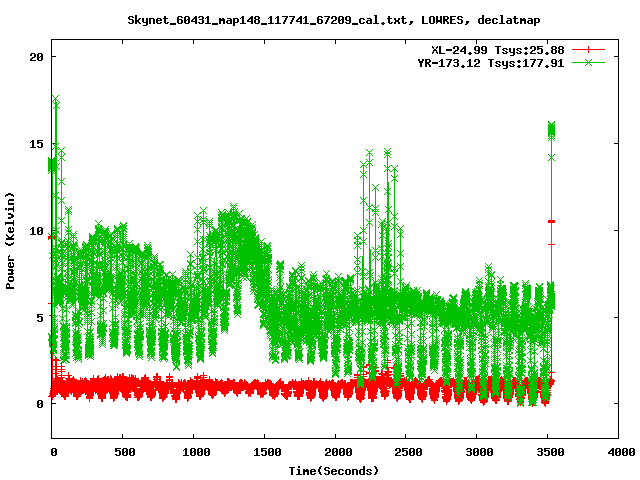Click the Power (Kelvin) y-axis label
640x480 pixels.
coord(10,241)
